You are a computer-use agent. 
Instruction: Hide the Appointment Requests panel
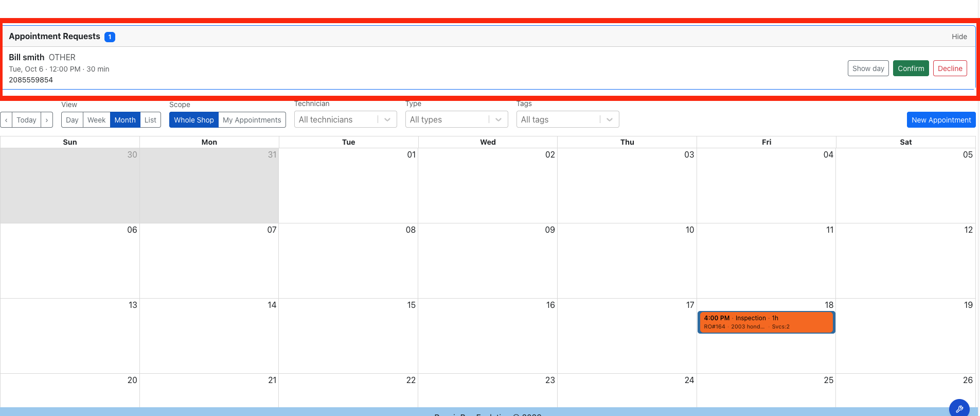pos(959,37)
